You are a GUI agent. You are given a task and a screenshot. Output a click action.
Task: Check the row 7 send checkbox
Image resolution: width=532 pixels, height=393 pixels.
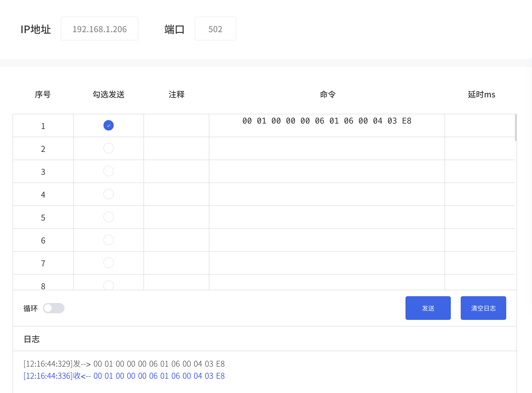click(x=108, y=263)
